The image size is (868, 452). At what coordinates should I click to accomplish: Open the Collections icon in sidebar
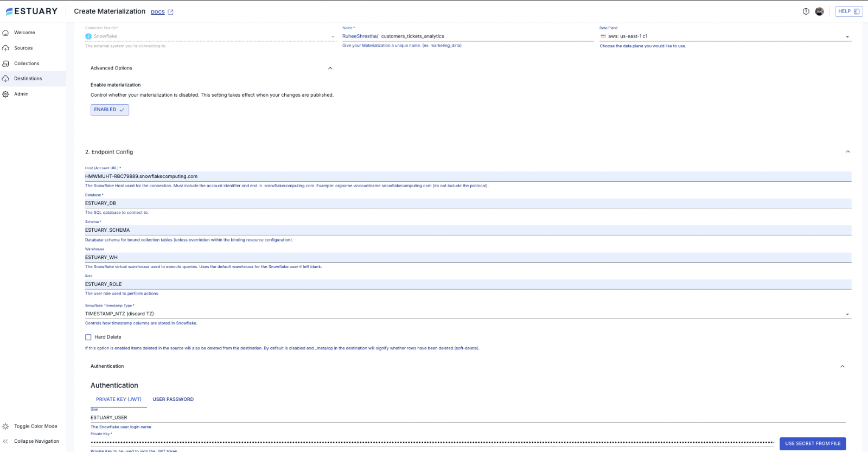(x=5, y=63)
